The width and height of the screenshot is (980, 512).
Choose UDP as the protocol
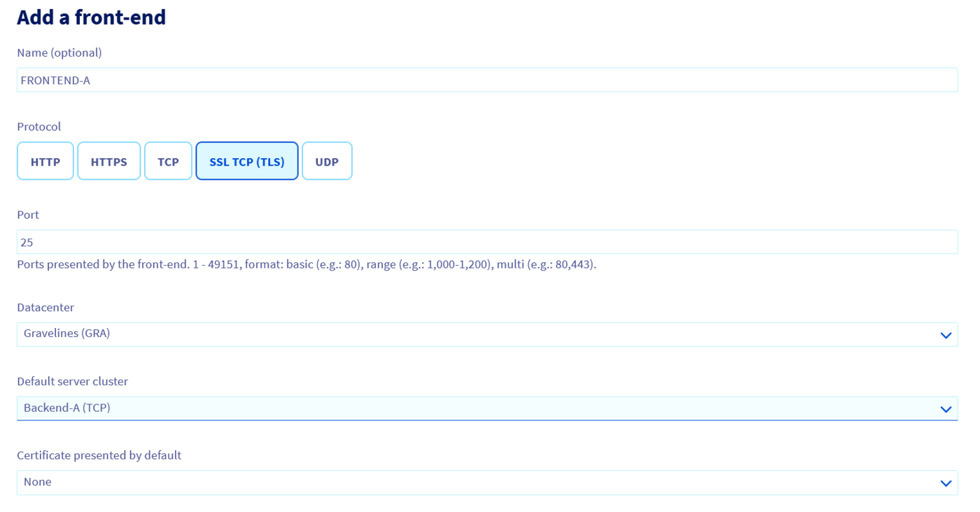pyautogui.click(x=327, y=162)
